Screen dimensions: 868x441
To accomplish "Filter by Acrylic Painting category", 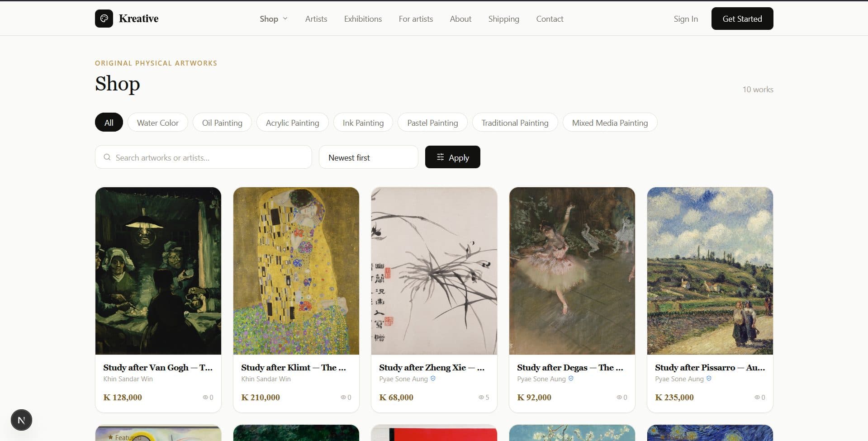I will (293, 122).
